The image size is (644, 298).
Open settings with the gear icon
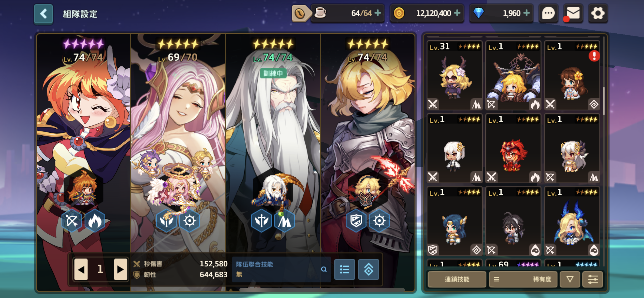(598, 13)
